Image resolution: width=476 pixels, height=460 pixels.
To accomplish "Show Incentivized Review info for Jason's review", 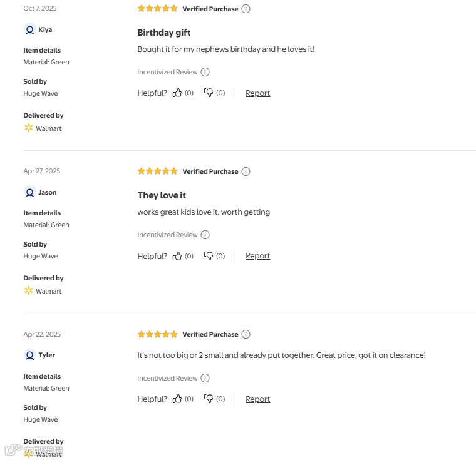I will point(205,235).
